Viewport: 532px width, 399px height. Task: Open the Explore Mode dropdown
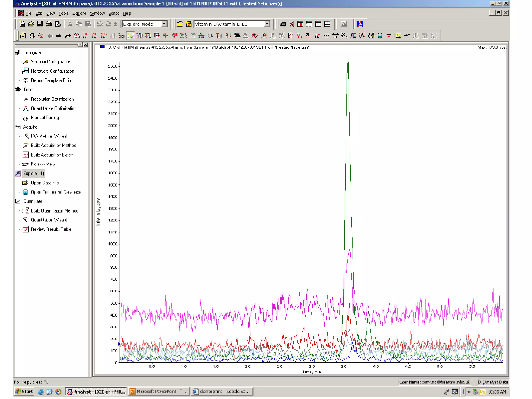click(x=164, y=24)
